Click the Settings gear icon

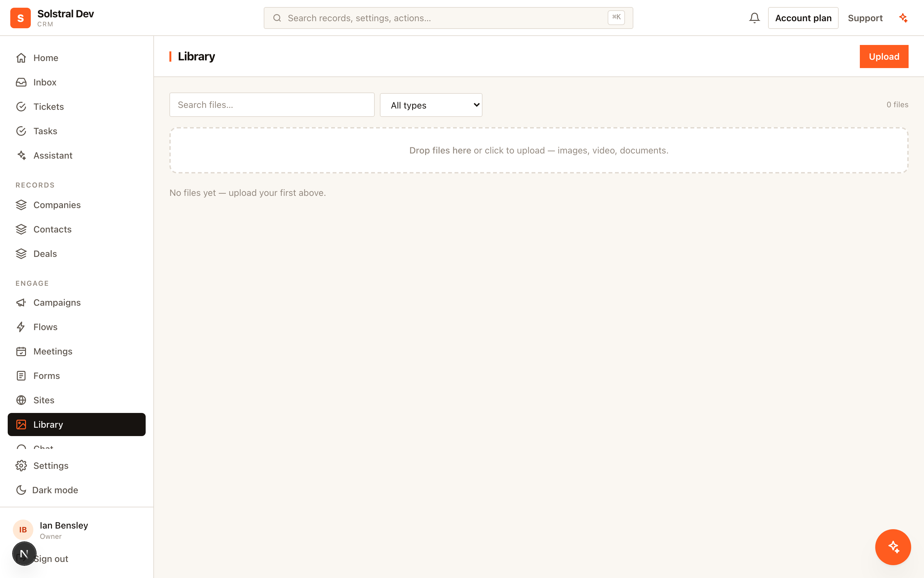[21, 466]
